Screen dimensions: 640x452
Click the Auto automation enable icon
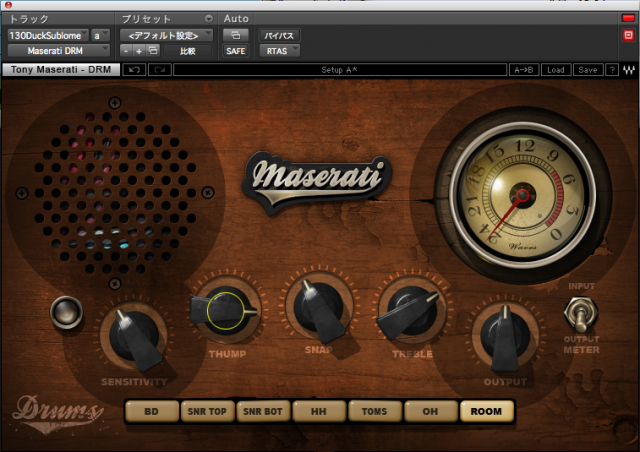pos(236,35)
